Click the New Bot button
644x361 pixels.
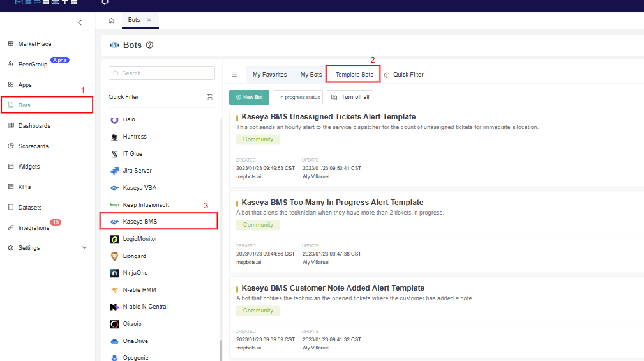coord(250,97)
